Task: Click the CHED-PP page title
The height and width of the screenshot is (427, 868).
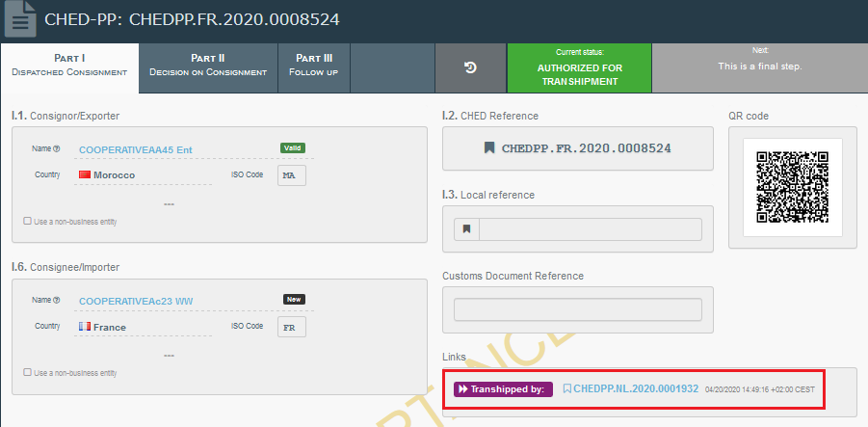Action: coord(192,19)
